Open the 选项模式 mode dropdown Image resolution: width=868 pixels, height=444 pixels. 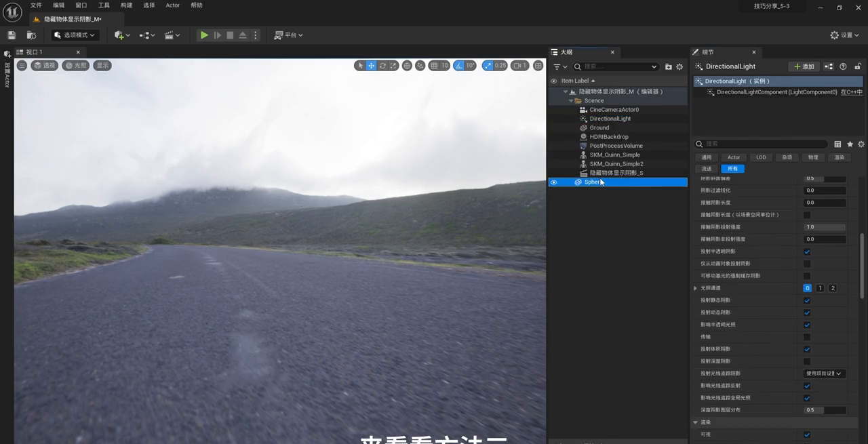coord(75,35)
